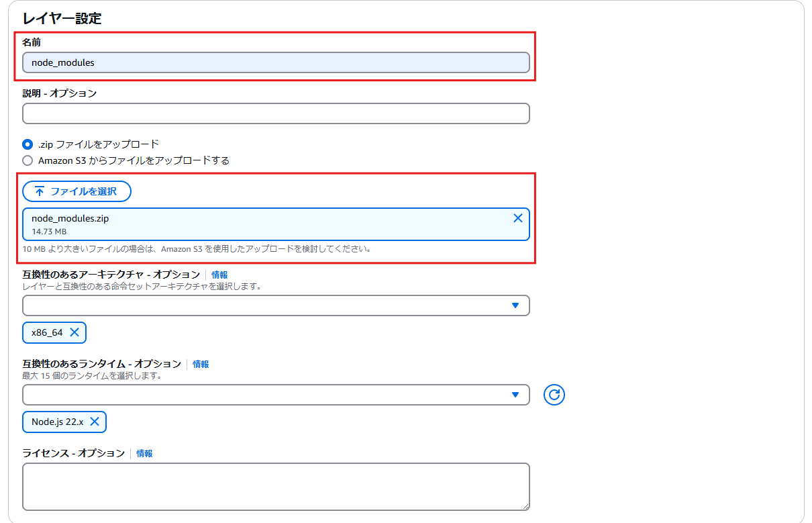Click the node_modules.zip file name text
The height and width of the screenshot is (523, 812).
(x=70, y=218)
